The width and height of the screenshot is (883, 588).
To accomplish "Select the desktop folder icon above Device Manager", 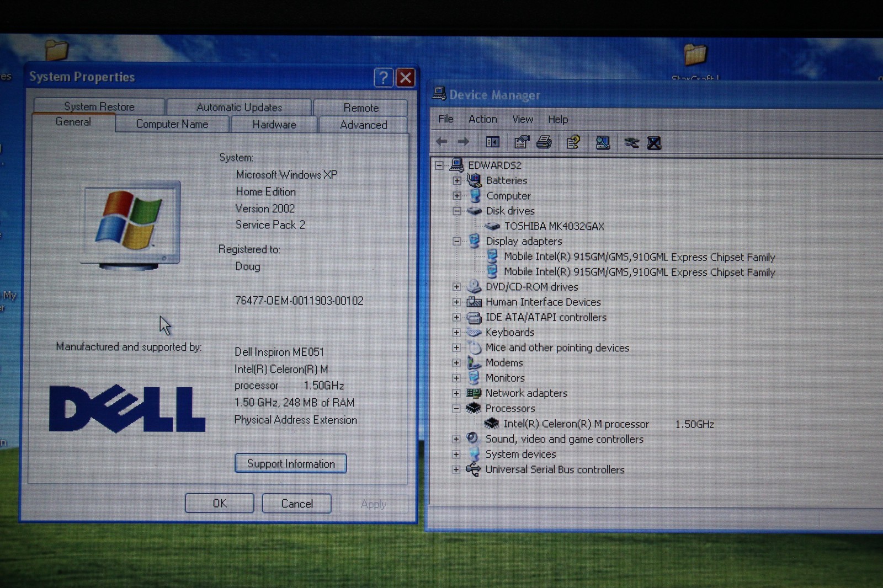I will tap(695, 54).
